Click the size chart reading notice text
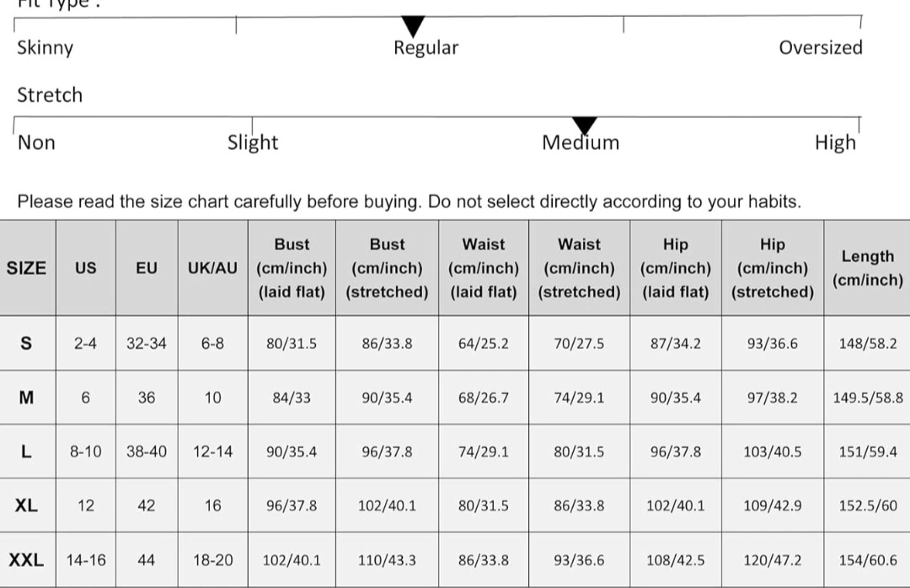This screenshot has width=910, height=588. click(x=409, y=201)
